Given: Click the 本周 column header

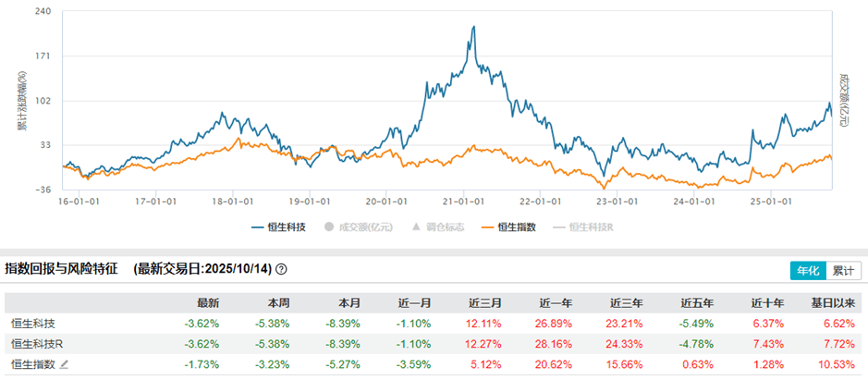Looking at the screenshot, I should [x=278, y=302].
